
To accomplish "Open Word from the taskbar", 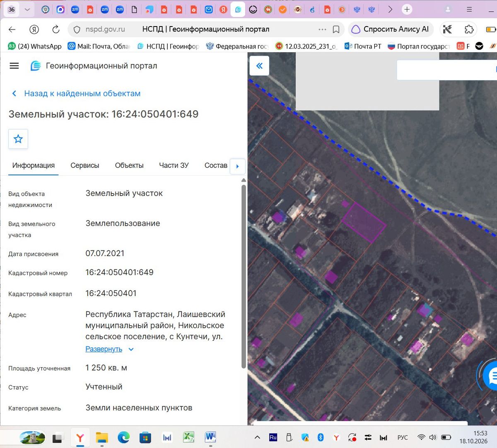I will 210,437.
